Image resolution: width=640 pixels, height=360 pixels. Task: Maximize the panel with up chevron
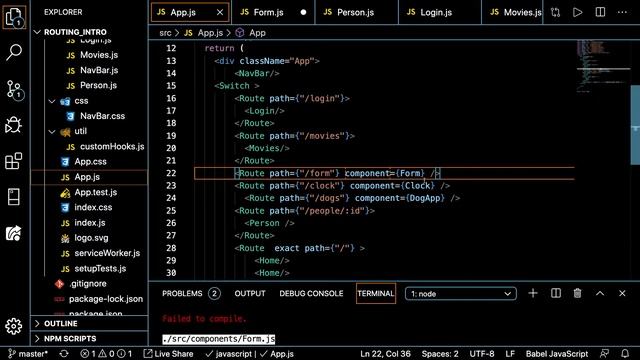(600, 293)
